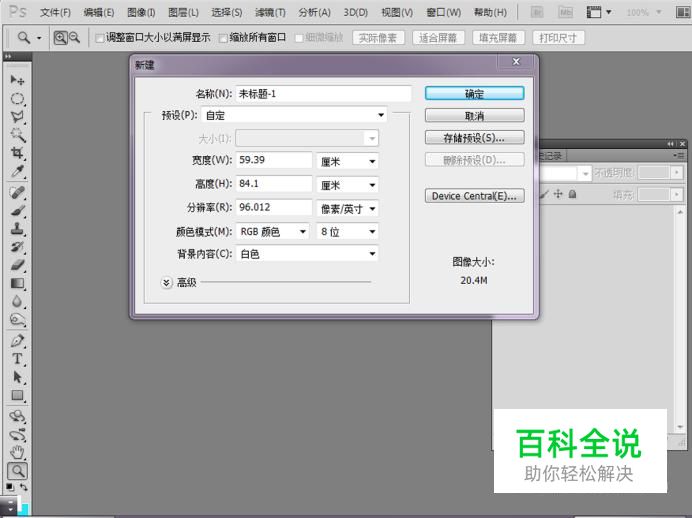Select the 3D Orbit camera tool
The height and width of the screenshot is (518, 692).
tap(17, 435)
